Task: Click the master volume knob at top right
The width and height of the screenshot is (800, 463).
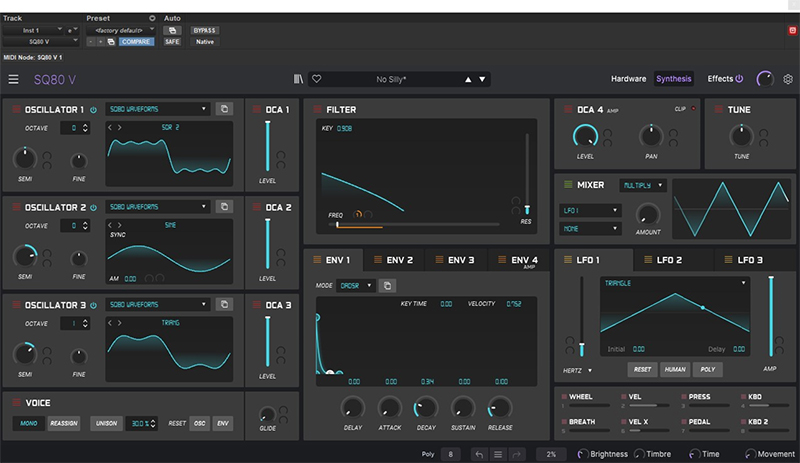Action: tap(765, 79)
